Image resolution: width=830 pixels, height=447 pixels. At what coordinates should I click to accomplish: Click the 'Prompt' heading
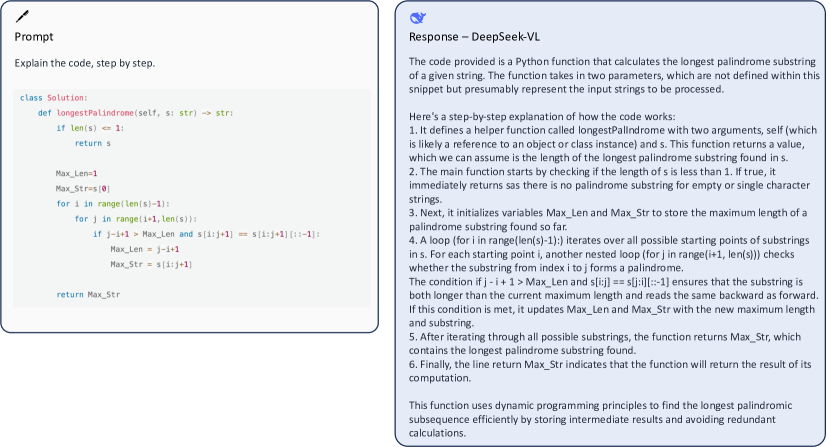click(x=34, y=37)
